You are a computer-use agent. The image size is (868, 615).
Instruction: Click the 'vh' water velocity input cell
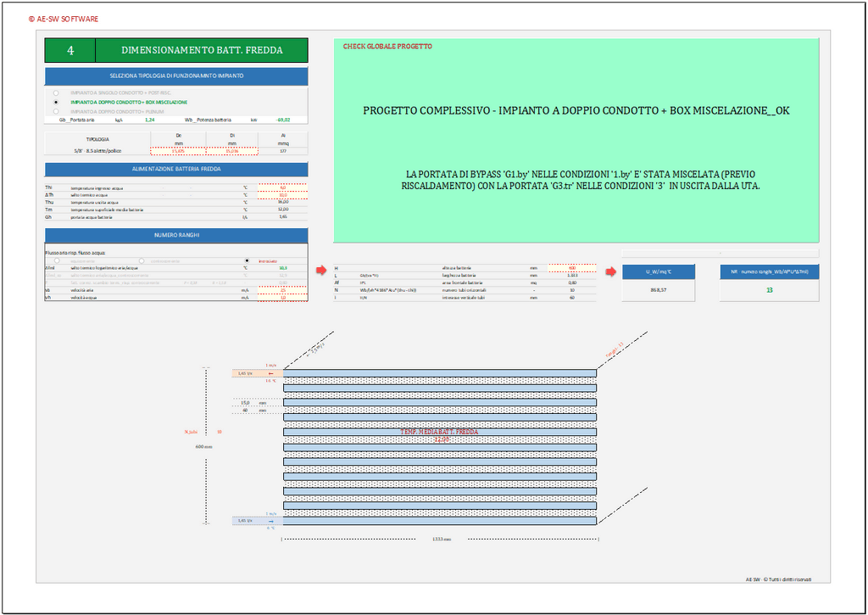click(283, 298)
